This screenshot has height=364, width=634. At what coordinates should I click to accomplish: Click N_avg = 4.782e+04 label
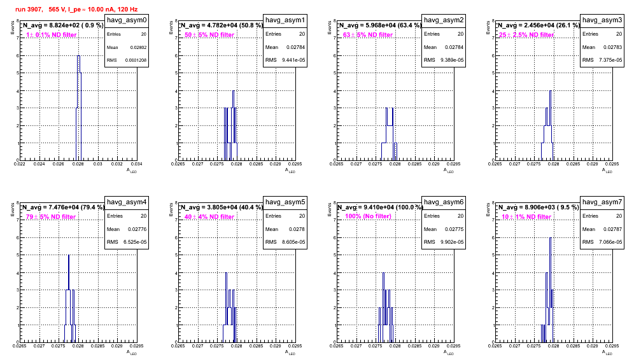pos(222,25)
